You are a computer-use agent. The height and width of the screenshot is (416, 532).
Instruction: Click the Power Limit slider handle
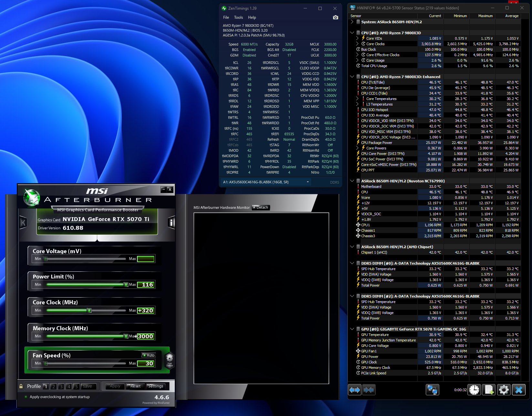click(x=126, y=285)
